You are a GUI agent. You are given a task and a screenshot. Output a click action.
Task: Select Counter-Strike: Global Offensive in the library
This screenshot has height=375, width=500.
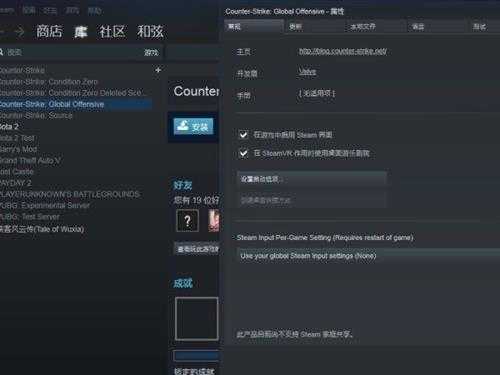point(76,104)
